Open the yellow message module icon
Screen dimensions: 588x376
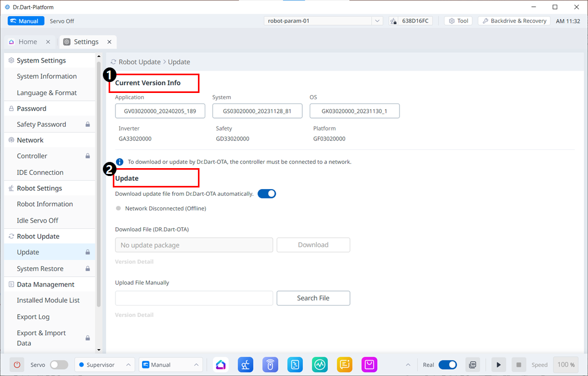345,365
